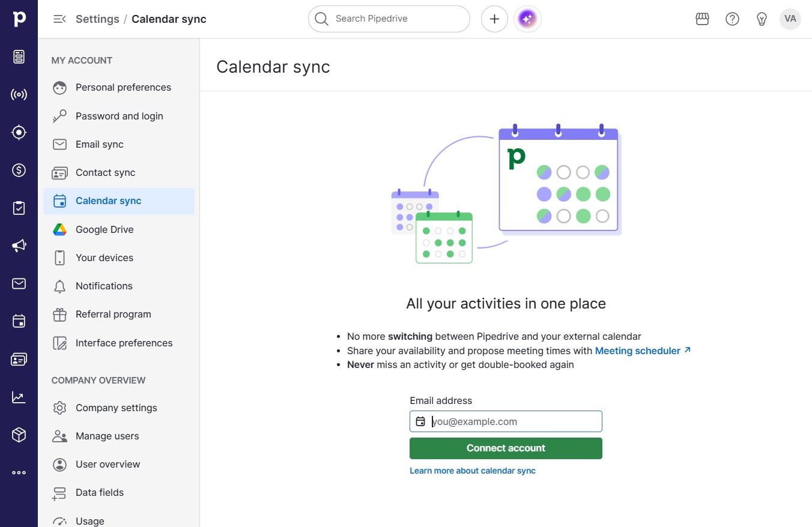The image size is (812, 527).
Task: Open Insights via the chart icon
Action: point(19,397)
